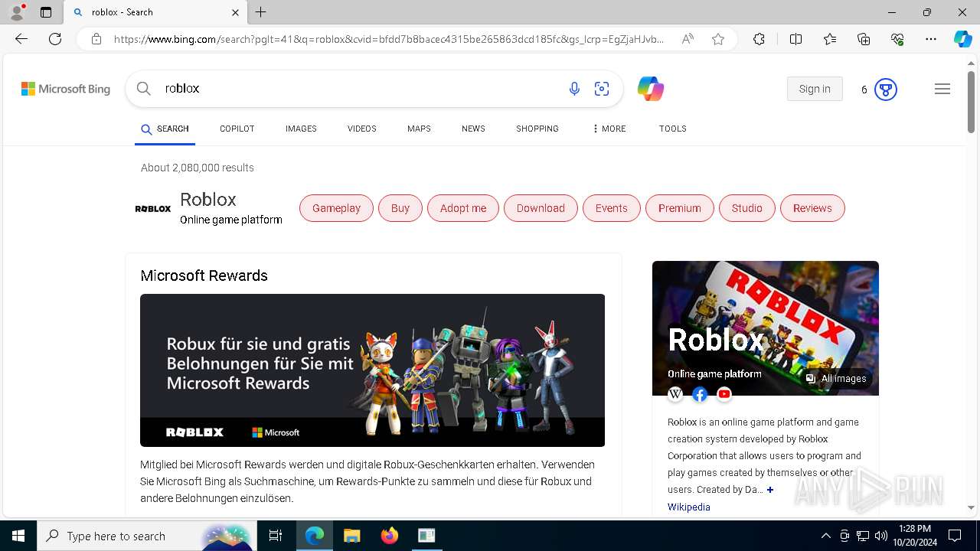
Task: Select the Studio suggestion chip
Action: pos(747,208)
